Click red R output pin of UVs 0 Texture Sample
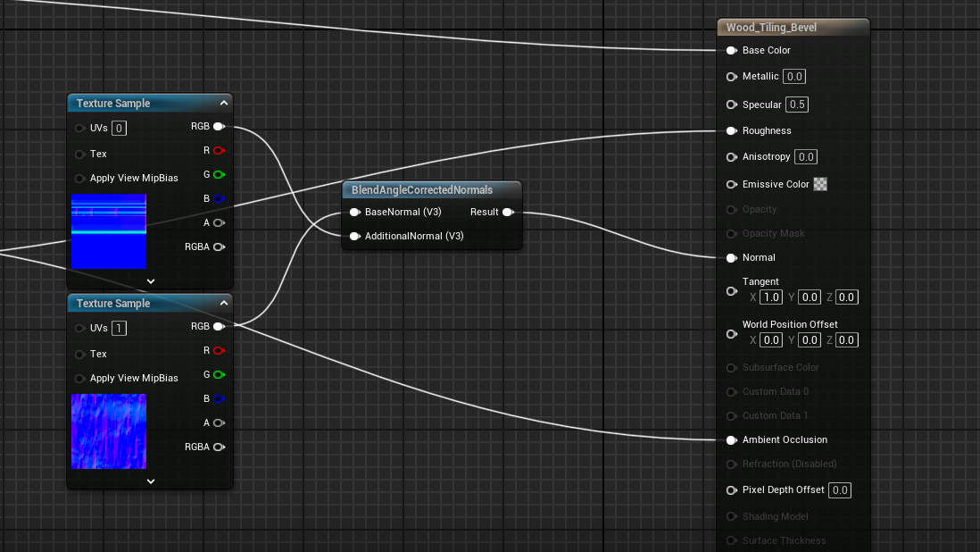The width and height of the screenshot is (980, 552). (x=218, y=151)
